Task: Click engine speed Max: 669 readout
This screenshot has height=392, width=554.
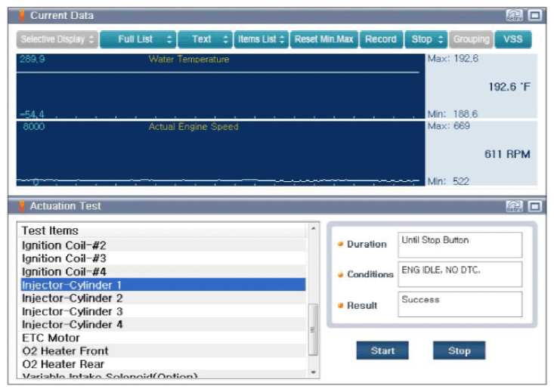Action: (449, 126)
